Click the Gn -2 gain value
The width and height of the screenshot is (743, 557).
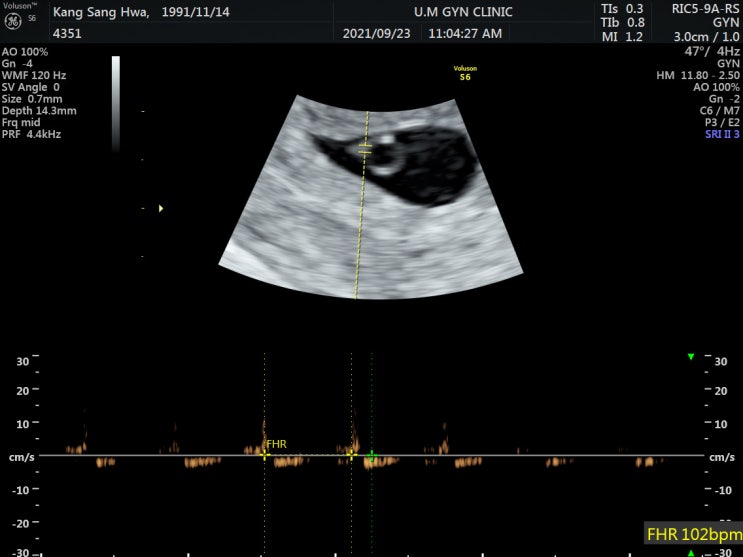click(x=724, y=99)
